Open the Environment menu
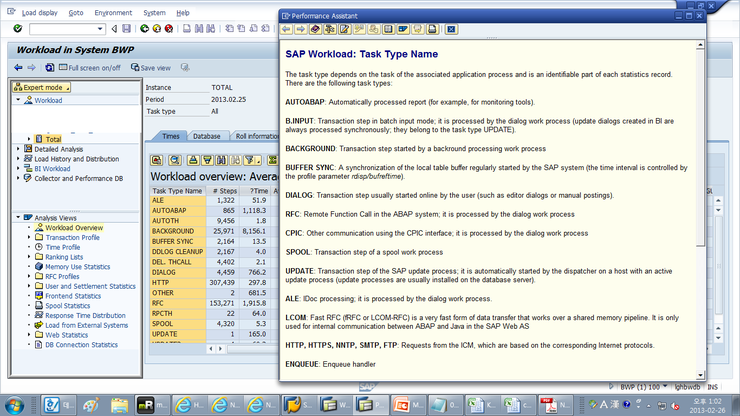 113,13
